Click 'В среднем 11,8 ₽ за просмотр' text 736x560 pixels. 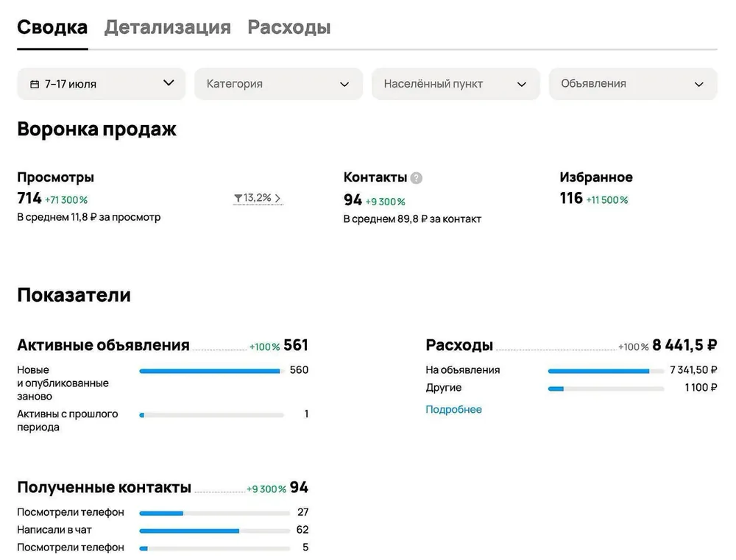point(89,217)
